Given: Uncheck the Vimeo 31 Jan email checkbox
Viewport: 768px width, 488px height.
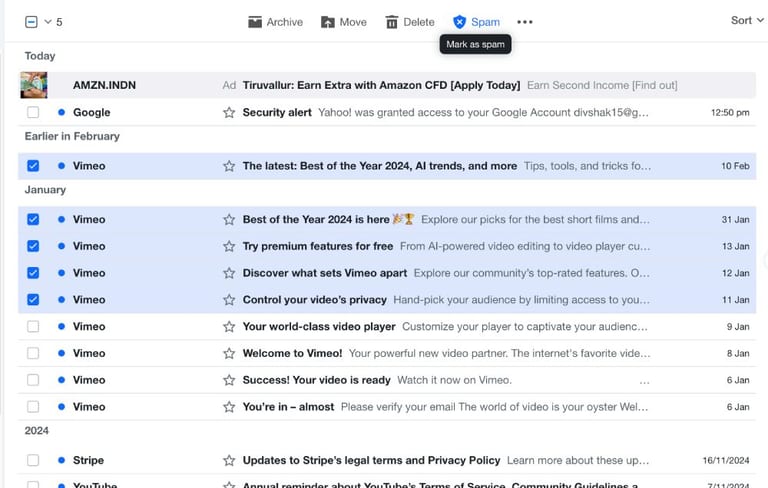Looking at the screenshot, I should (33, 219).
